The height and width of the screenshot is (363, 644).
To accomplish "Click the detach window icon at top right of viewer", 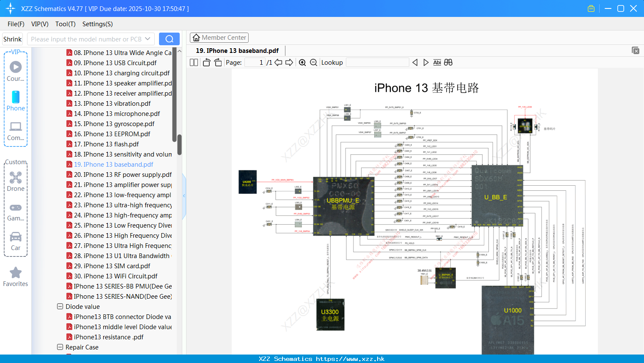I will coord(635,50).
